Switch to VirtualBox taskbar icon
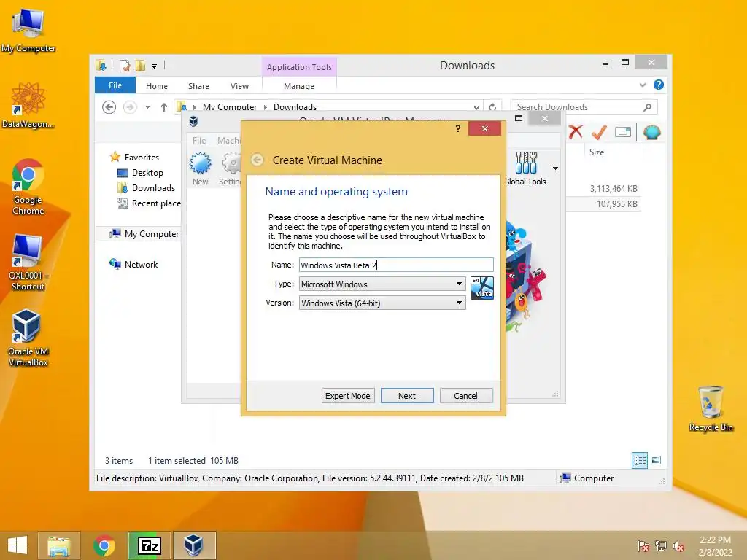The image size is (747, 560). [x=194, y=545]
